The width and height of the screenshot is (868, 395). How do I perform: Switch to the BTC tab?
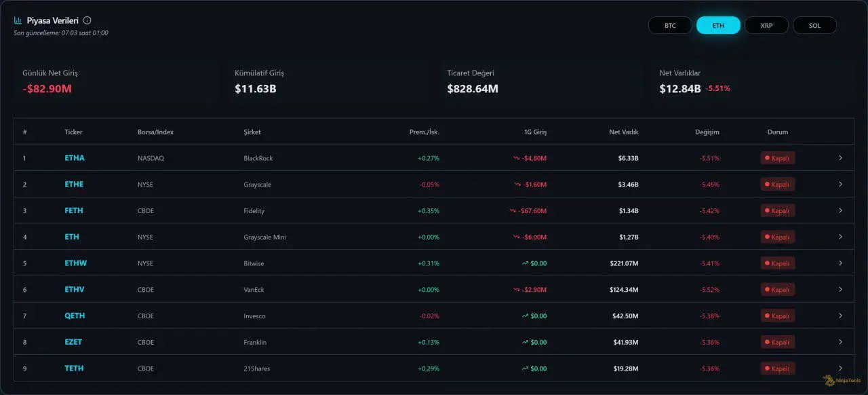[x=670, y=26]
